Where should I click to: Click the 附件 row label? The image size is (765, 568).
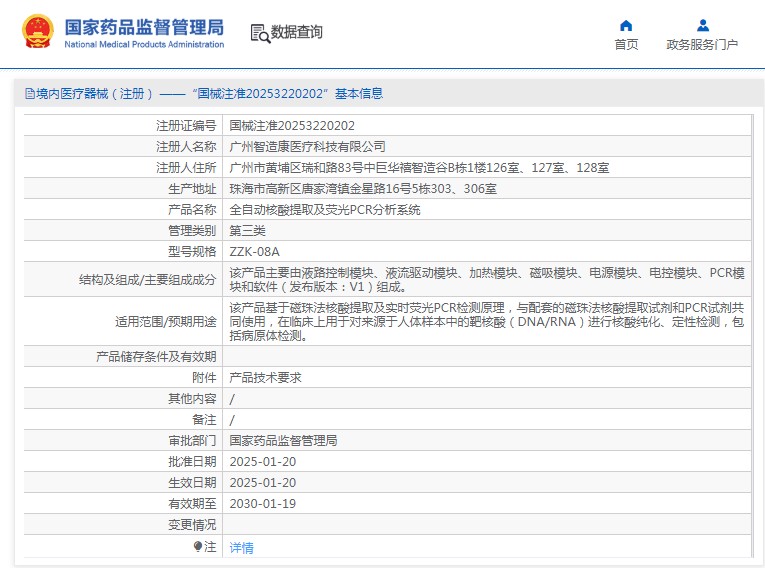click(x=204, y=378)
